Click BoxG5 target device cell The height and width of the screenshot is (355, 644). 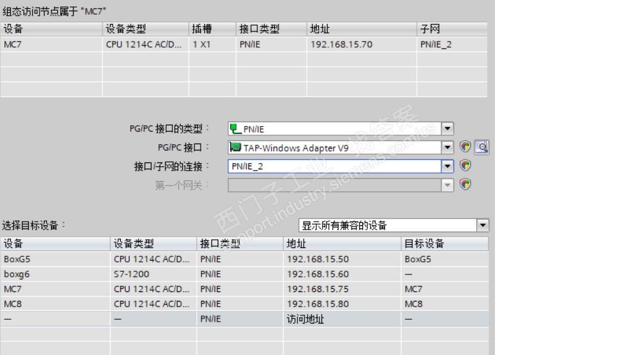418,259
